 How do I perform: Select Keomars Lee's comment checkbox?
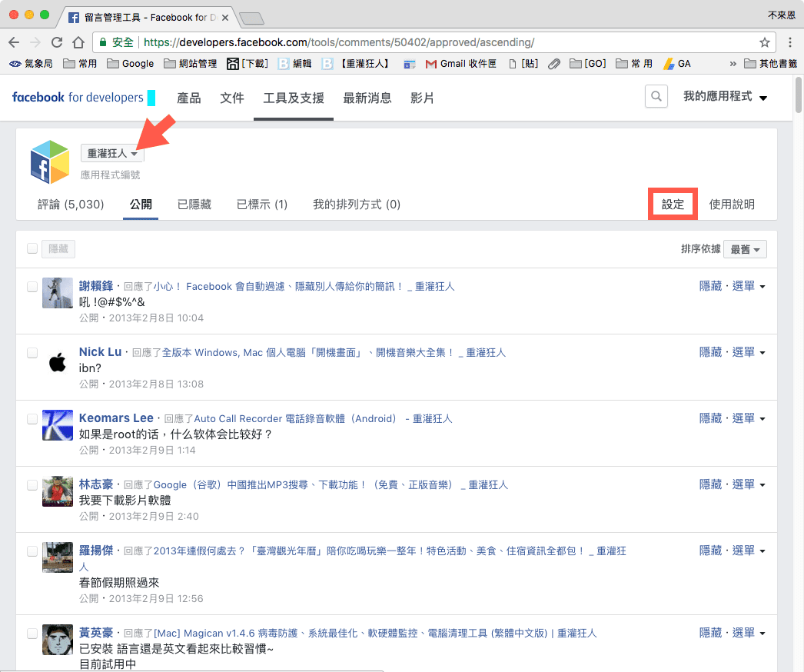click(32, 418)
